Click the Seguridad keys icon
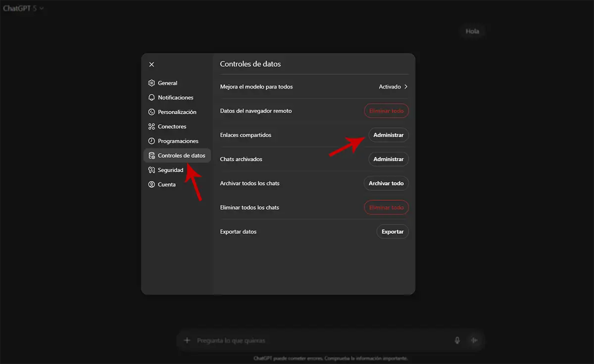Viewport: 594px width, 364px height. tap(151, 170)
